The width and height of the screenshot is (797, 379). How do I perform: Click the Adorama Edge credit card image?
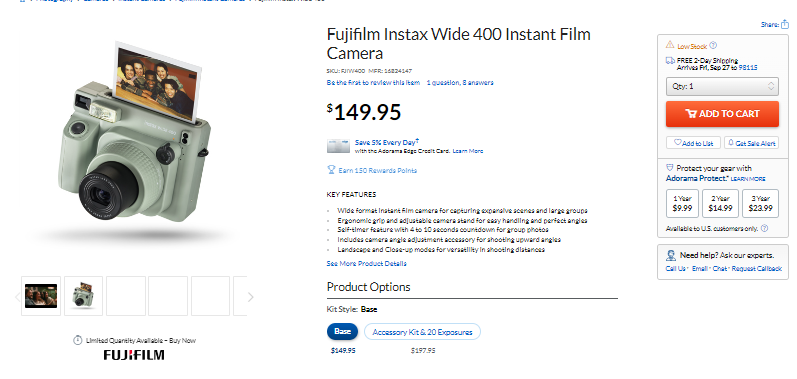click(x=338, y=146)
